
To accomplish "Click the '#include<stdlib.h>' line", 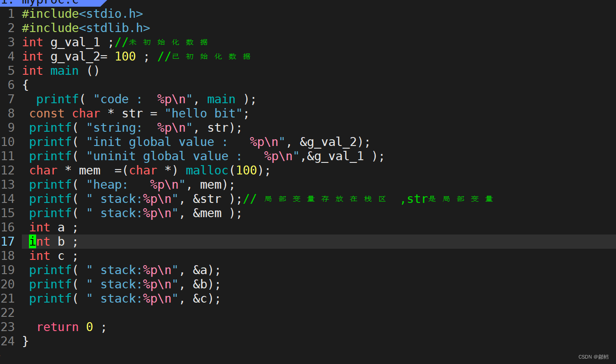I will pos(86,28).
